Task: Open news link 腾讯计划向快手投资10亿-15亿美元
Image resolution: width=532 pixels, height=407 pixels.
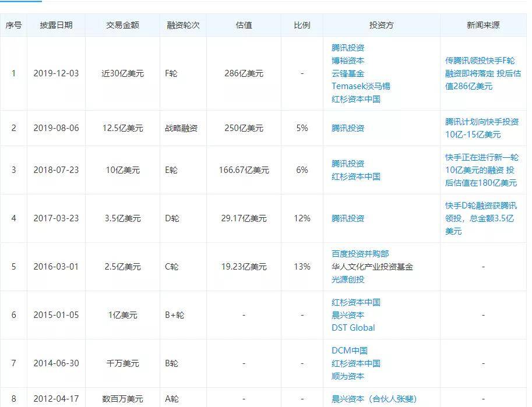Action: (482, 128)
